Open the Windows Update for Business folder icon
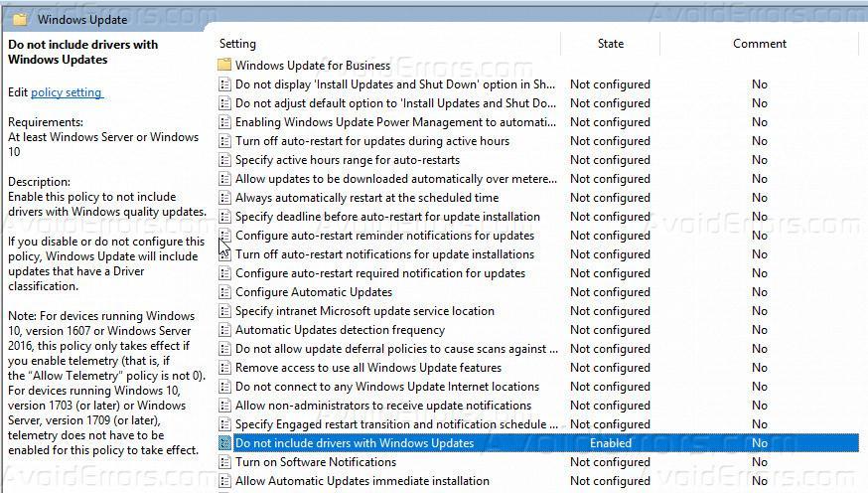Image resolution: width=868 pixels, height=493 pixels. [224, 66]
